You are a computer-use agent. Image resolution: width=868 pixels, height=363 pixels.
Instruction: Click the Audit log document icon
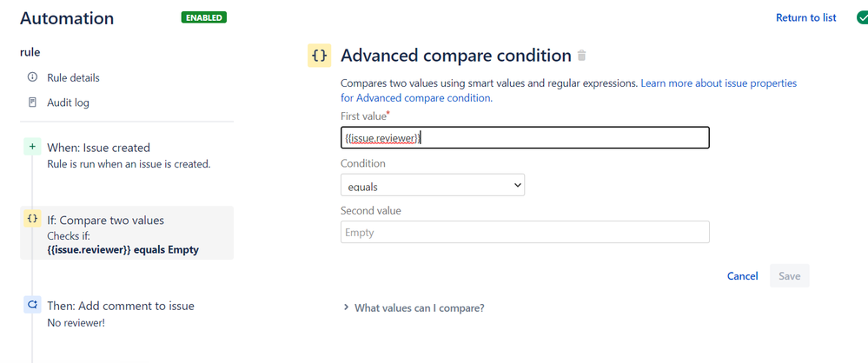tap(32, 102)
